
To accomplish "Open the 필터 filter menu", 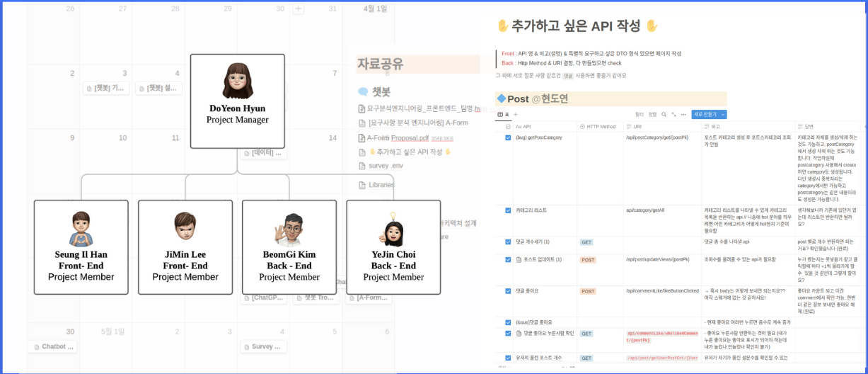I will (x=640, y=114).
